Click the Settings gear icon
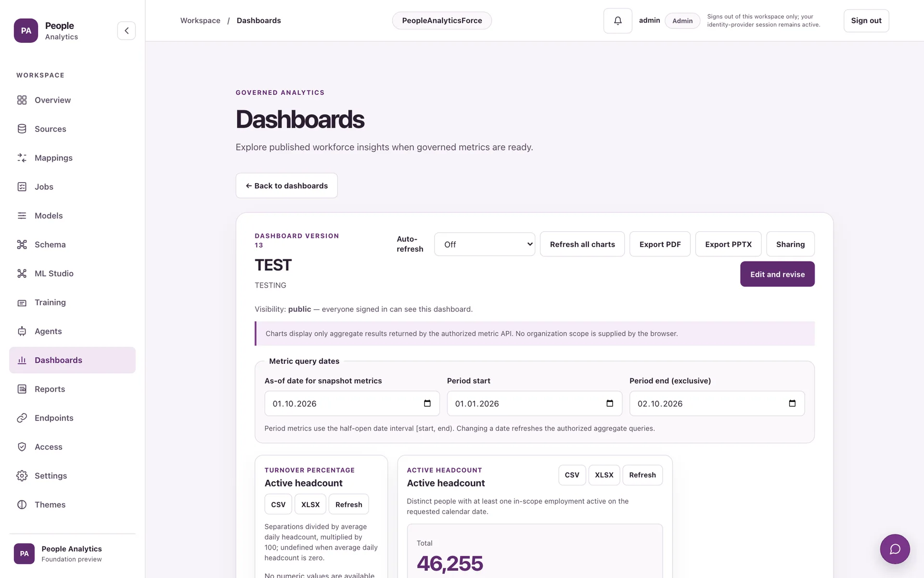Screen dimensions: 924x578 tap(22, 476)
